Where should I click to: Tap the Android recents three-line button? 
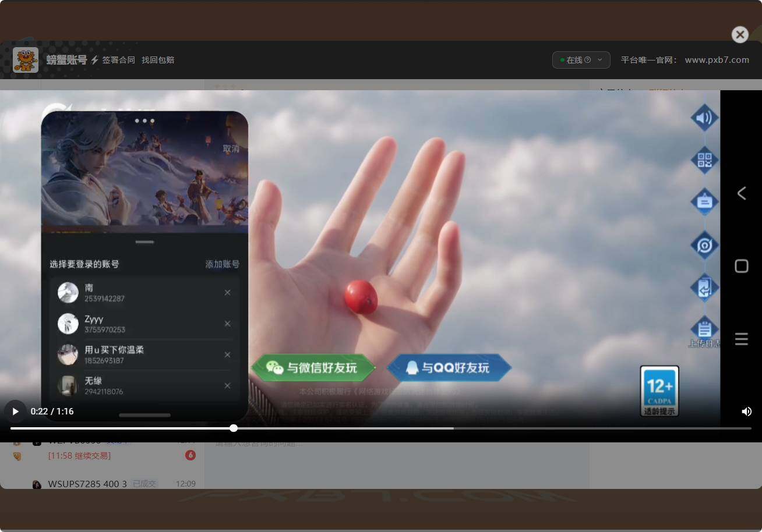click(741, 339)
